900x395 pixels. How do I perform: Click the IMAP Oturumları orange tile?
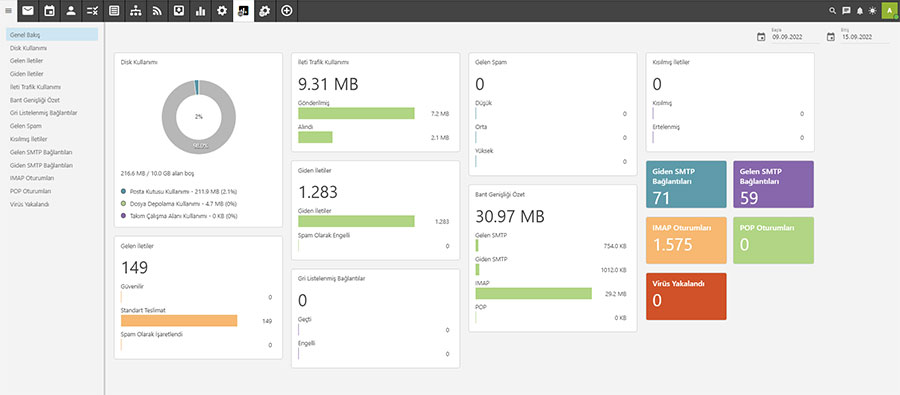click(686, 240)
